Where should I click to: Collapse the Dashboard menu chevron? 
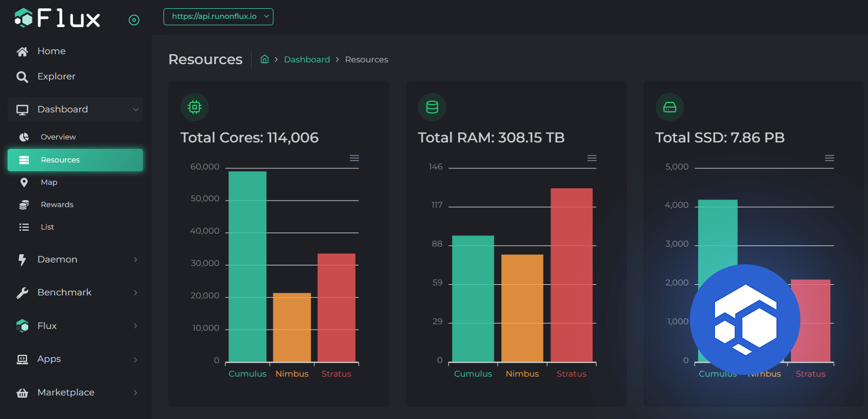(136, 109)
